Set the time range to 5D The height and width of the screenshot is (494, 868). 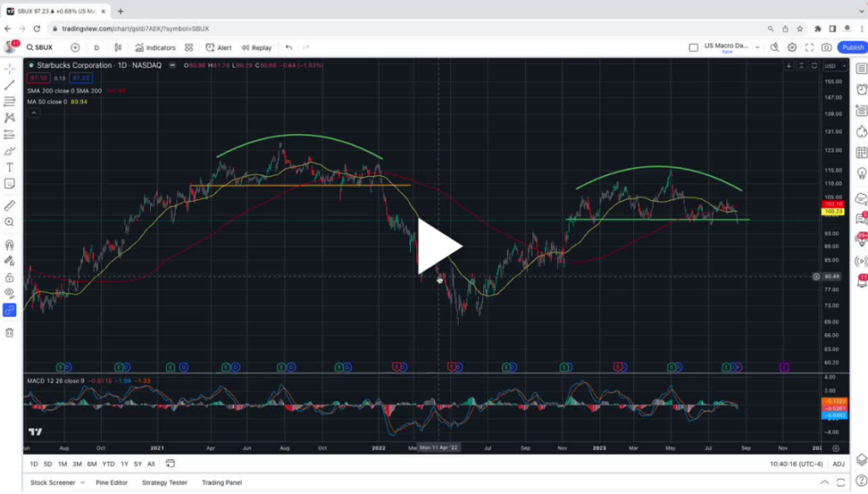(x=47, y=464)
